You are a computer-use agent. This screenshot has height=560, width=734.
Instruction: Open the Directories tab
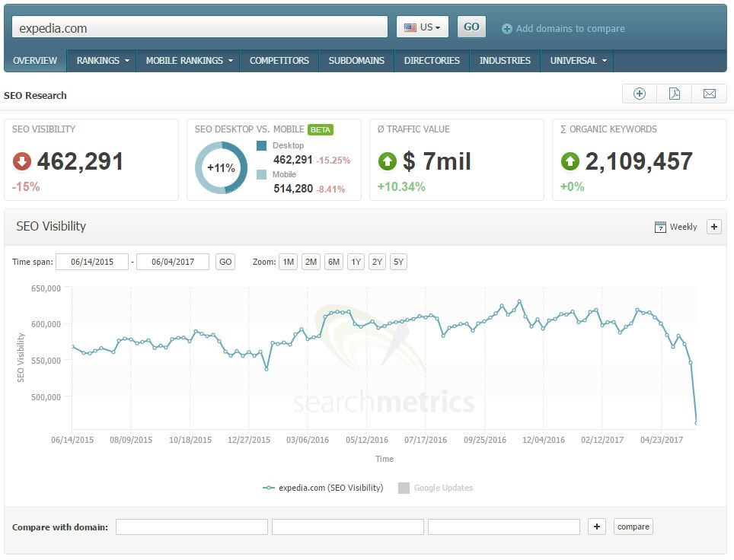click(x=432, y=61)
